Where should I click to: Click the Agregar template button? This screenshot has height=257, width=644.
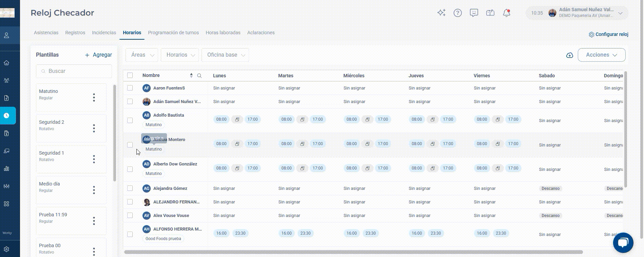tap(98, 55)
